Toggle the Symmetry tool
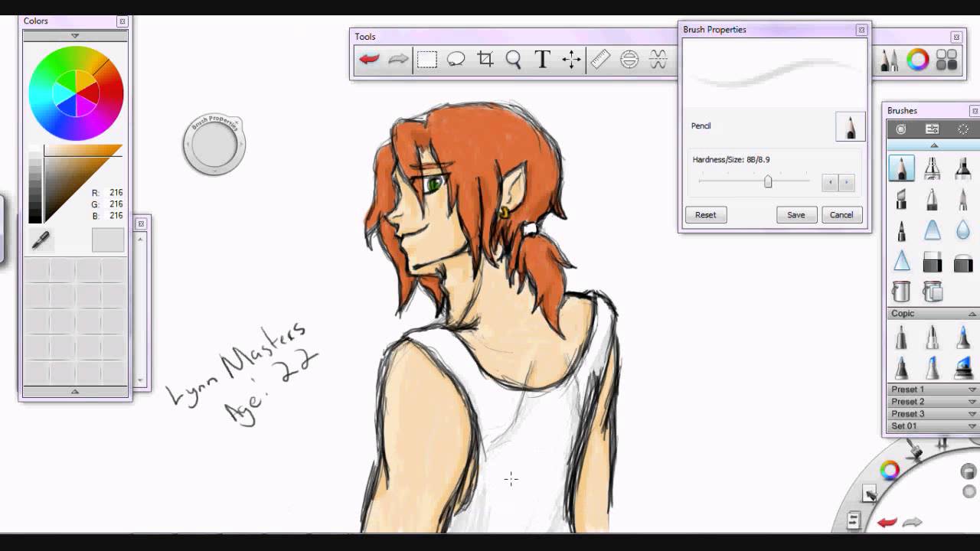This screenshot has width=980, height=551. click(658, 60)
